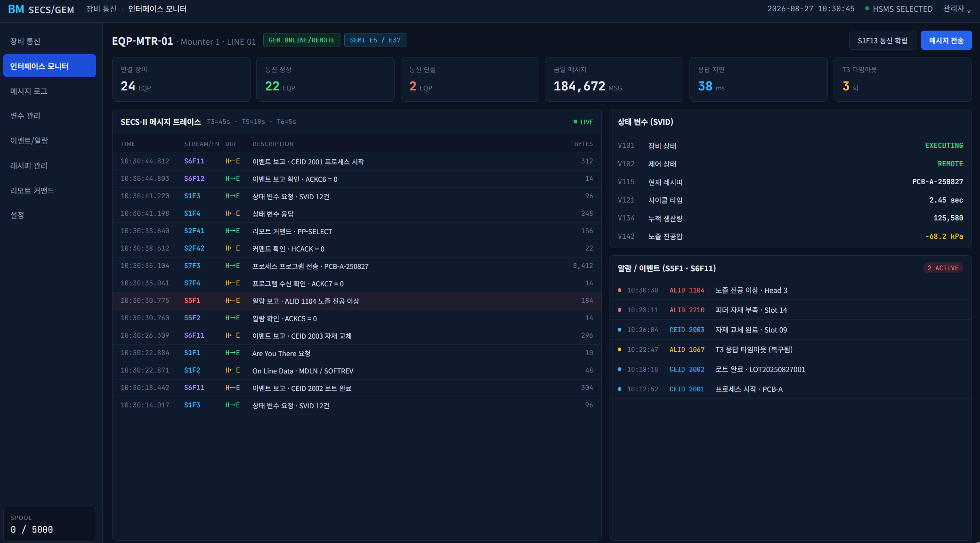Screen dimensions: 980x543
Task: Select the S2F41 리모트 커맨드 PP-SELECT row
Action: point(357,231)
